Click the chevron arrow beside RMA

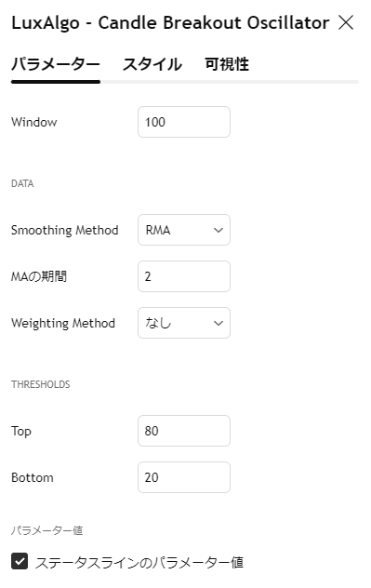pos(219,230)
